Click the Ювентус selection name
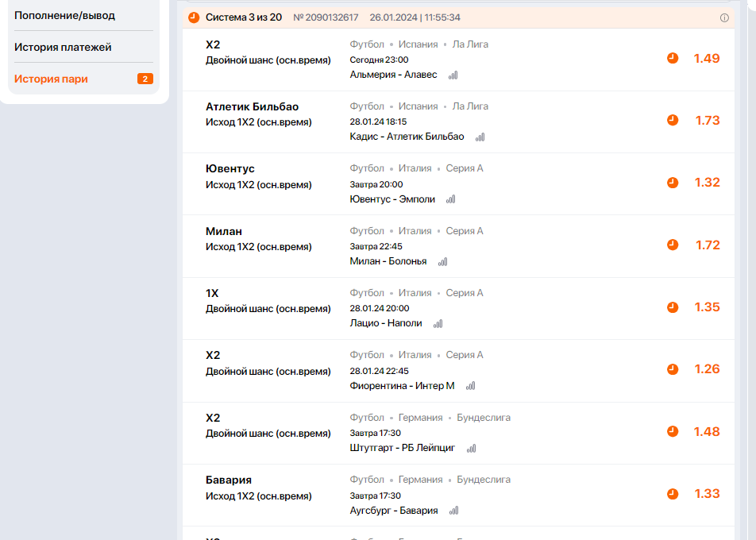The image size is (756, 540). click(230, 168)
